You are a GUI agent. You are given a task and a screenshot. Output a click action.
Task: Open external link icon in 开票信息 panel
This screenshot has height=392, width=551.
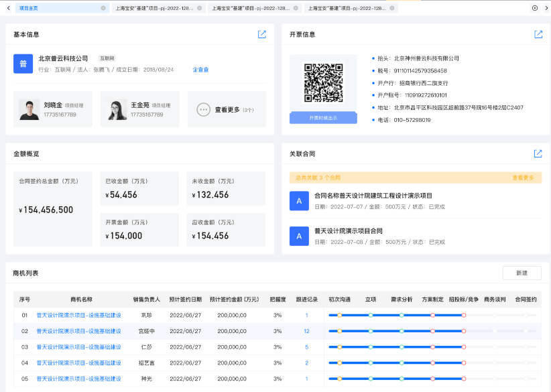pos(538,34)
